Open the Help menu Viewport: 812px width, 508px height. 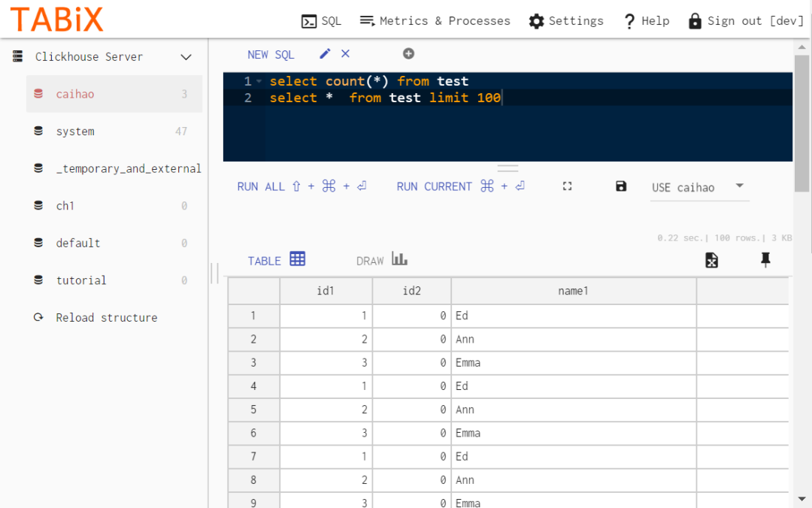(647, 21)
